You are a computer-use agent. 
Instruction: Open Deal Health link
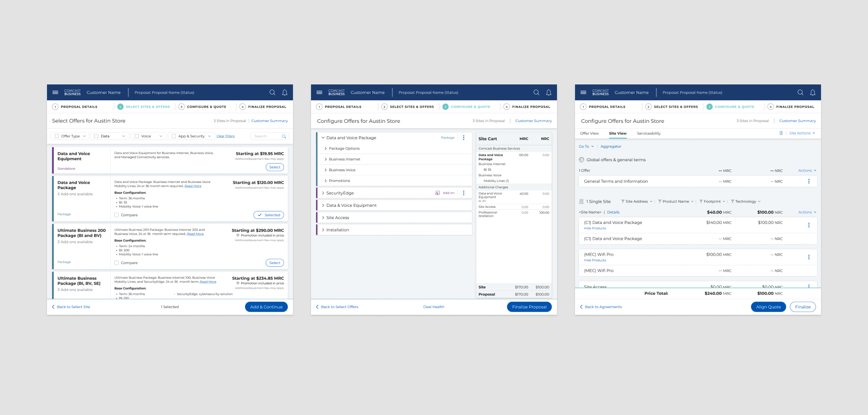pos(434,307)
